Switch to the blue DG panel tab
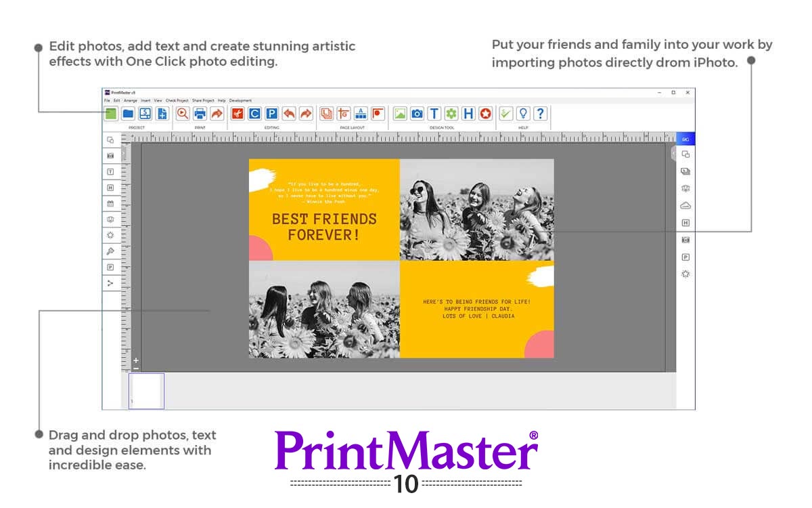This screenshot has width=812, height=508. 685,138
